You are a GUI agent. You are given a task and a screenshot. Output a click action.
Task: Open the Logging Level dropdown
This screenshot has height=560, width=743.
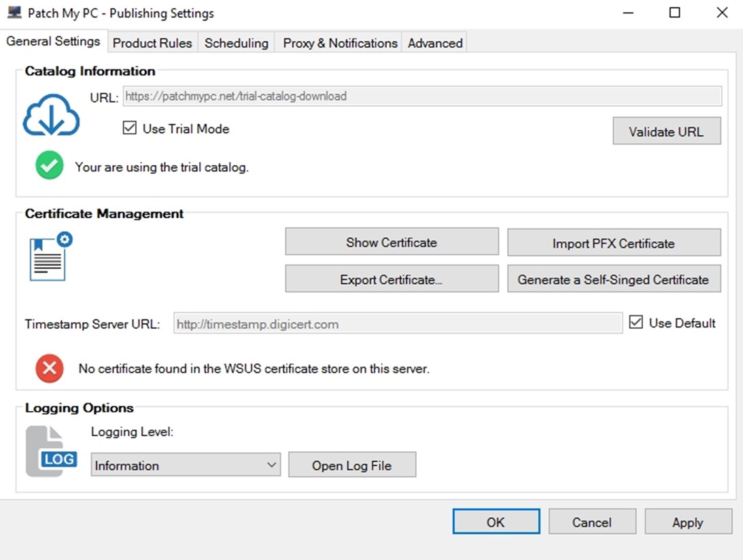click(x=186, y=465)
